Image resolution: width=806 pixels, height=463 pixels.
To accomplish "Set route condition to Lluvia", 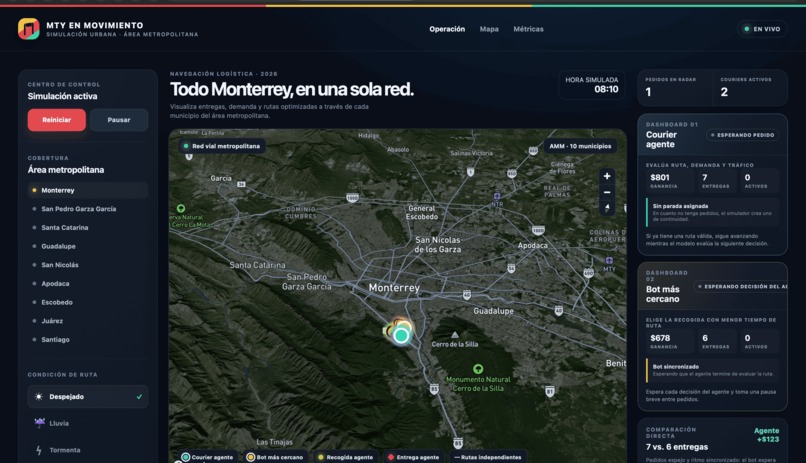I will pyautogui.click(x=88, y=423).
